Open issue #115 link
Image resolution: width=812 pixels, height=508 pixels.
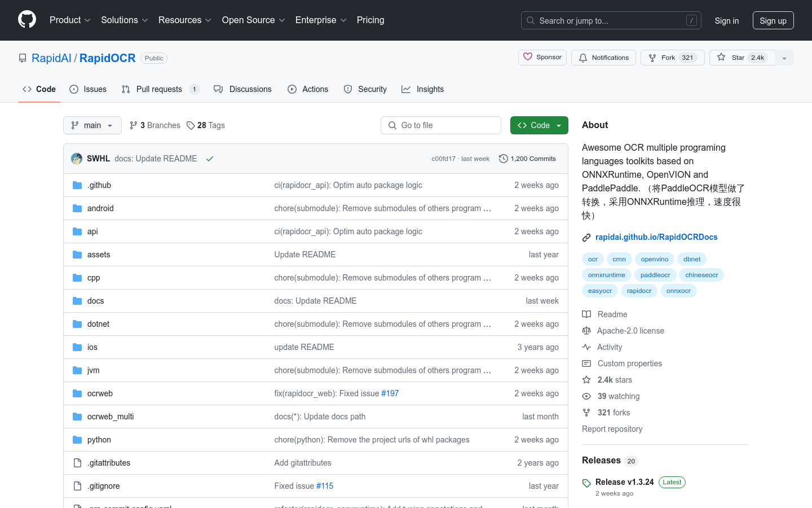point(325,486)
